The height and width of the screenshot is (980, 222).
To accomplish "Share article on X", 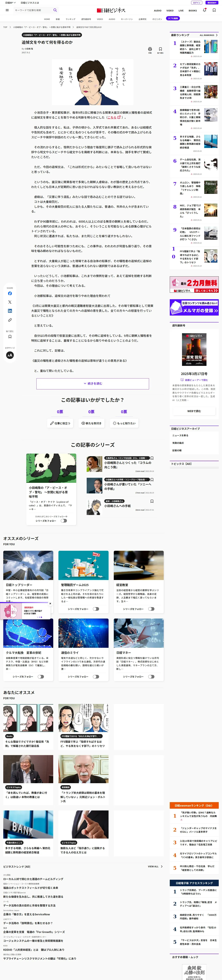I will coord(10,302).
